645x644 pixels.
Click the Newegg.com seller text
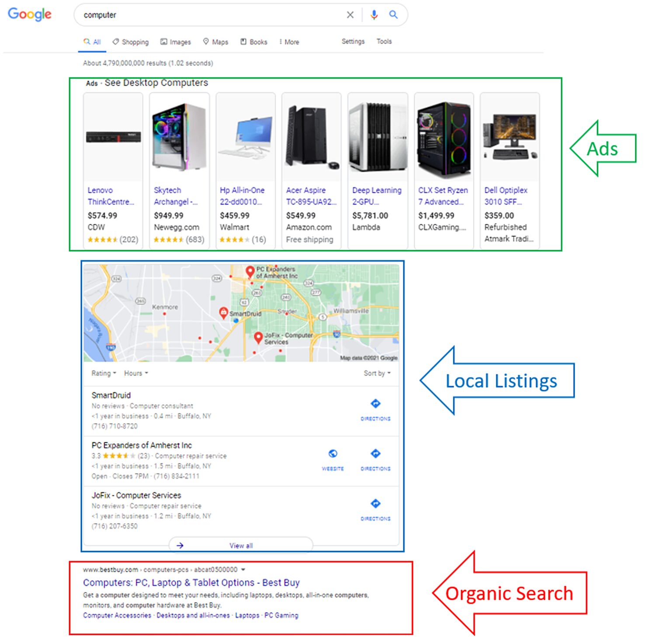(x=177, y=227)
